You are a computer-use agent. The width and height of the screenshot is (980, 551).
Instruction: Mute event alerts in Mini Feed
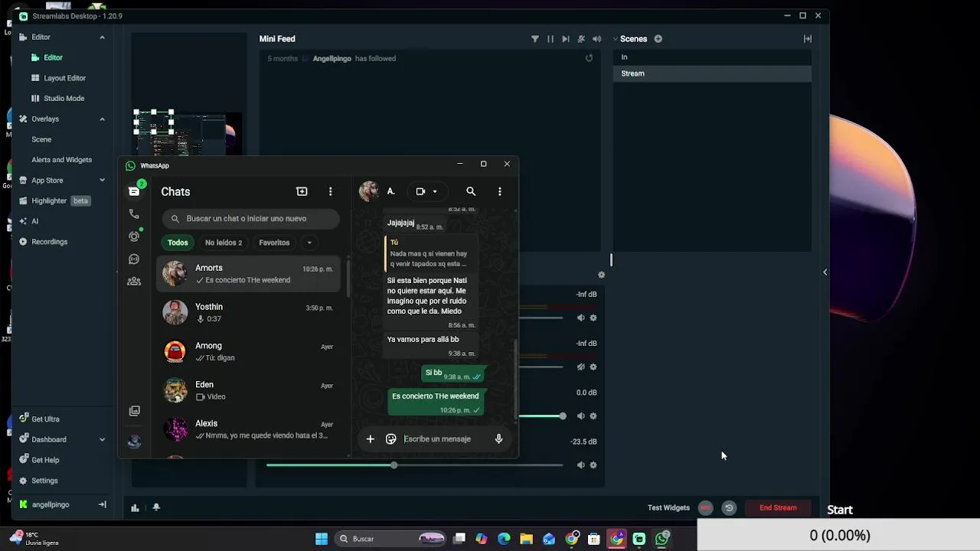point(581,39)
